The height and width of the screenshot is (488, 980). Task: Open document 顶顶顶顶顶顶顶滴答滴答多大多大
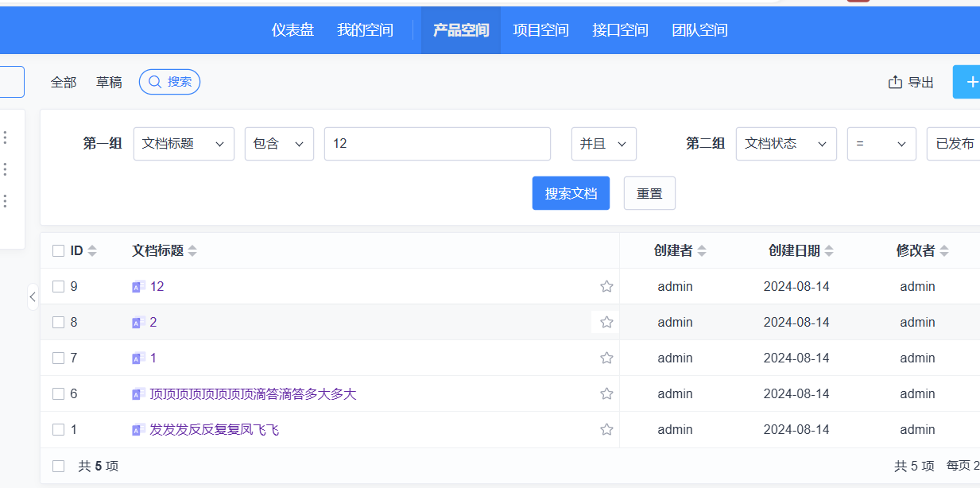pyautogui.click(x=253, y=393)
